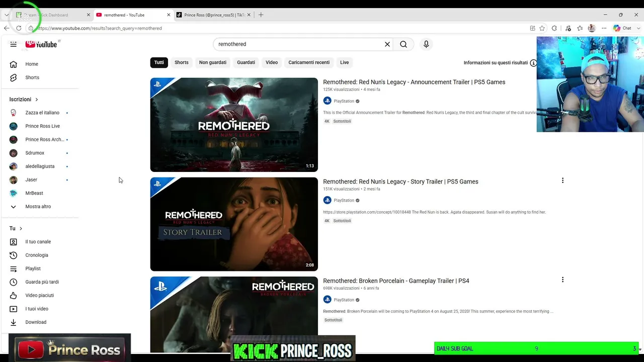Screen dimensions: 644x362
Task: Close the Kick Dashboard tab
Action: pos(88,15)
